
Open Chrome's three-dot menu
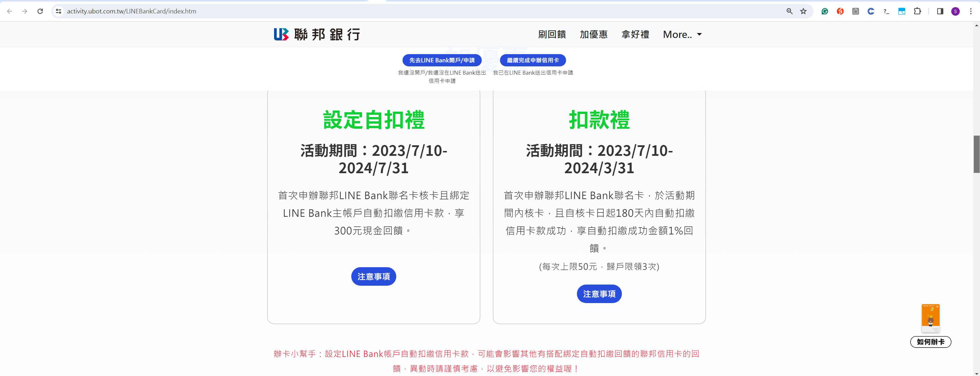pos(971,11)
